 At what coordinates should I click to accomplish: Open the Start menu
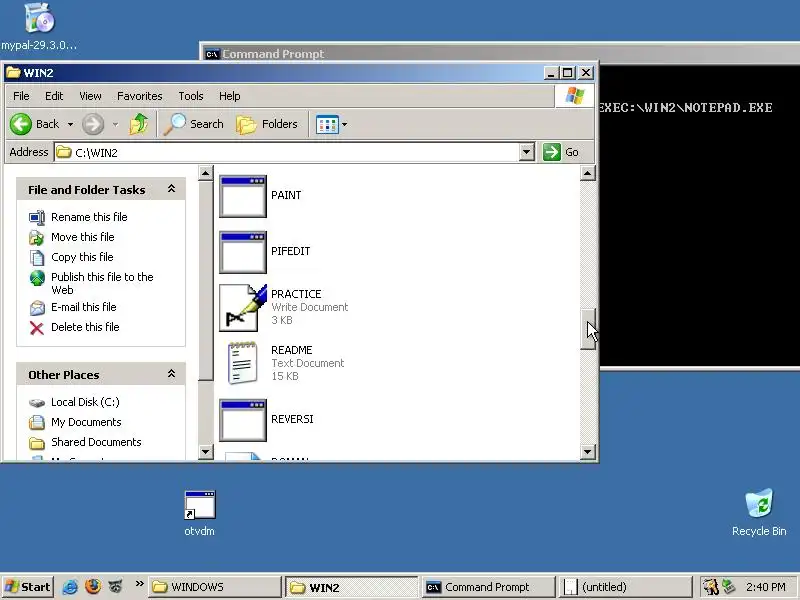coord(28,587)
